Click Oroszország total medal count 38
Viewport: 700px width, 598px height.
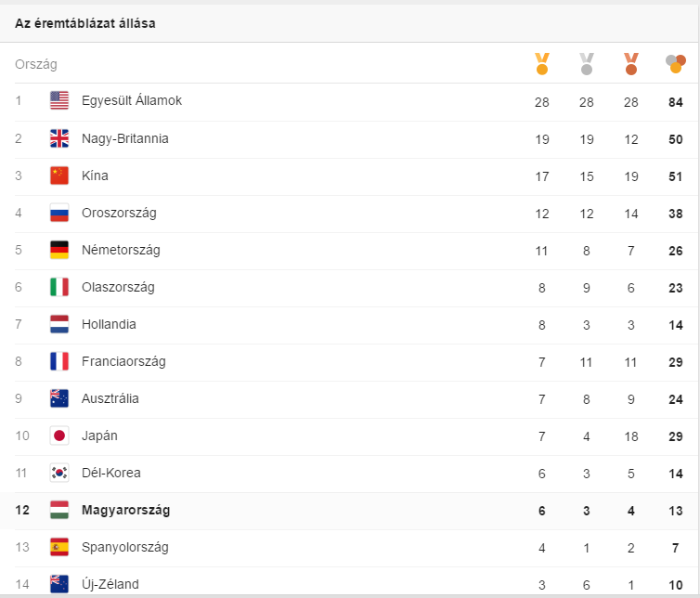(676, 214)
